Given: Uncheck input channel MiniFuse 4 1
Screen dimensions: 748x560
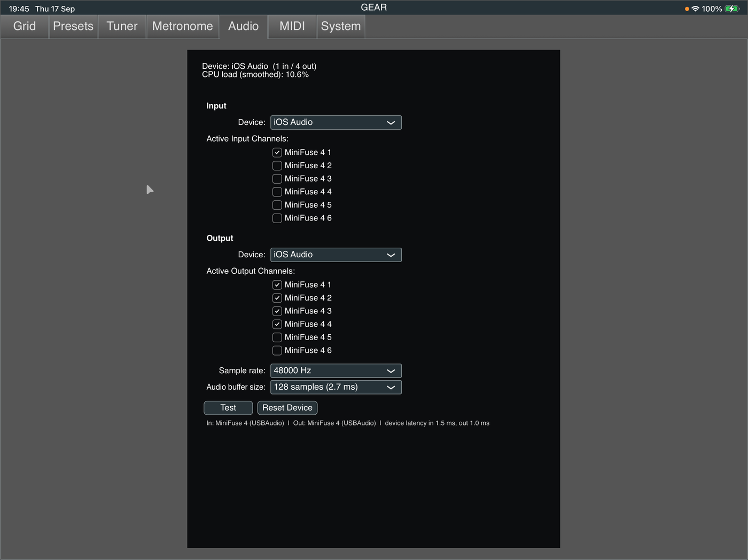Looking at the screenshot, I should pyautogui.click(x=277, y=153).
